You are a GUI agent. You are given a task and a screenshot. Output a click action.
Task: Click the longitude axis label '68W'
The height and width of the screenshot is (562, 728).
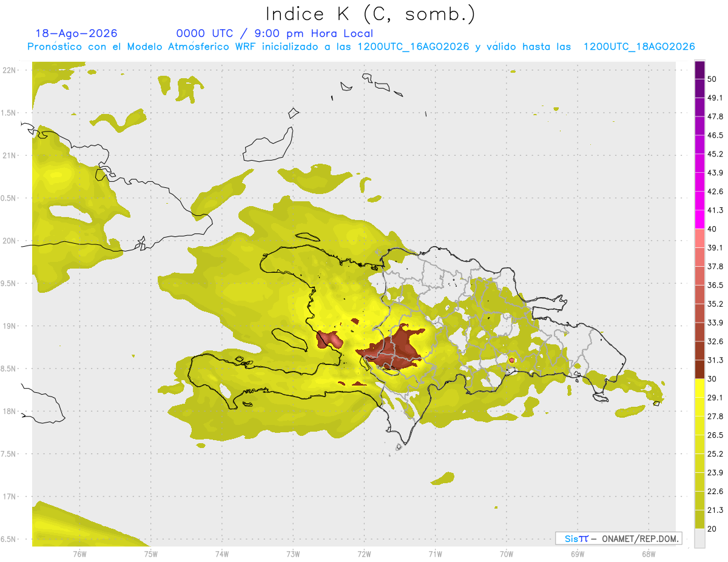(649, 554)
